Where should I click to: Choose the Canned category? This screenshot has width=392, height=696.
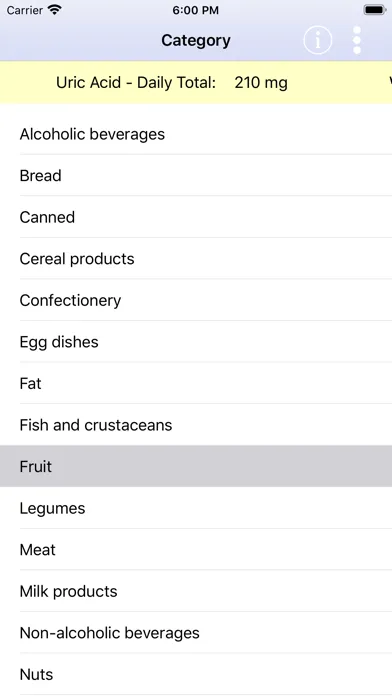[x=196, y=217]
